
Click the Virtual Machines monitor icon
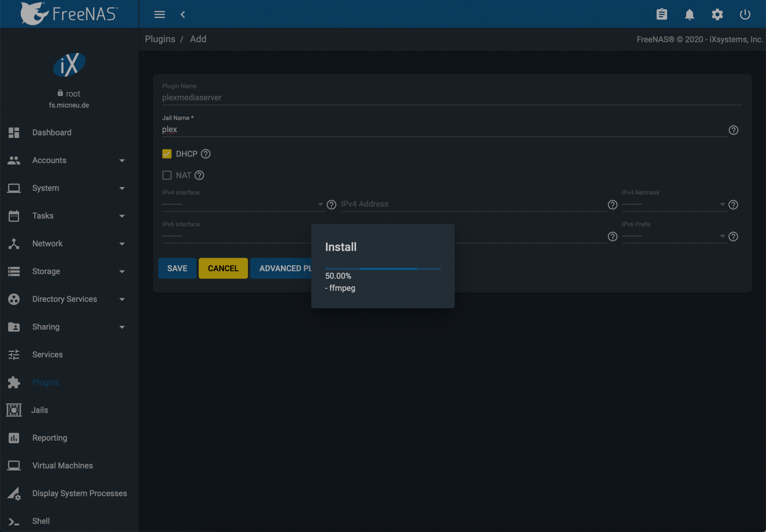(x=14, y=465)
